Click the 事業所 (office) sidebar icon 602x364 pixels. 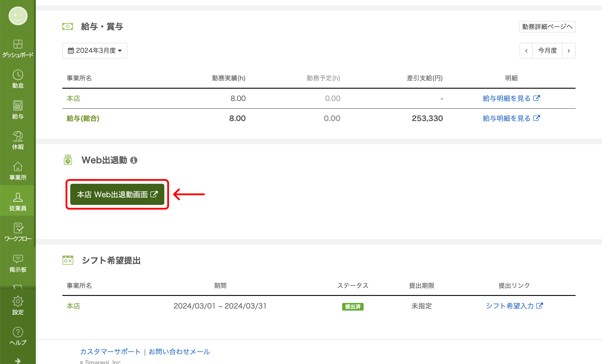pos(18,170)
